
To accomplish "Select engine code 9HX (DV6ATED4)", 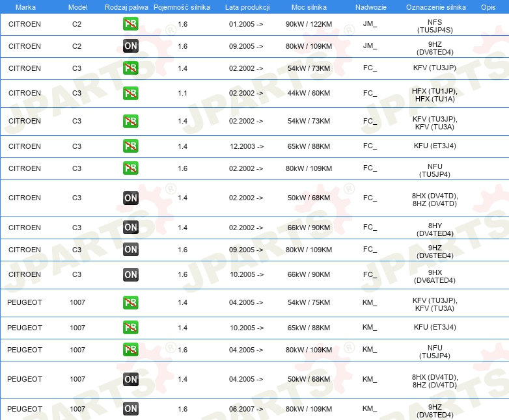I will coord(435,276).
